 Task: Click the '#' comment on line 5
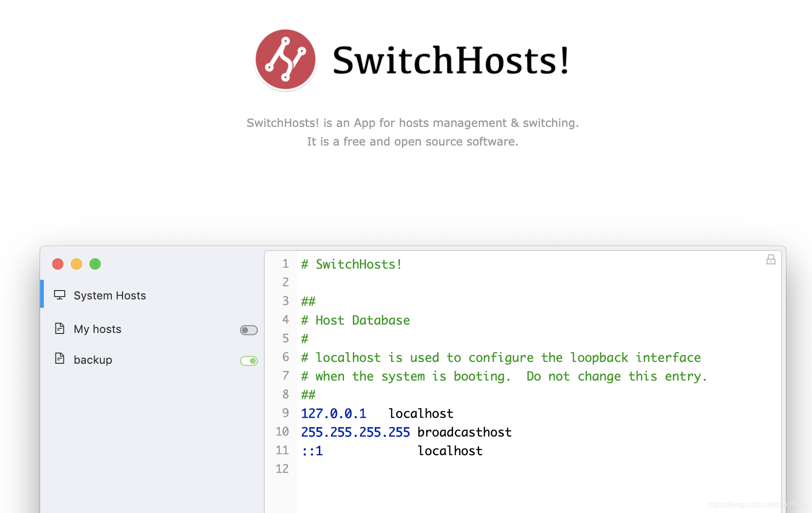[305, 339]
